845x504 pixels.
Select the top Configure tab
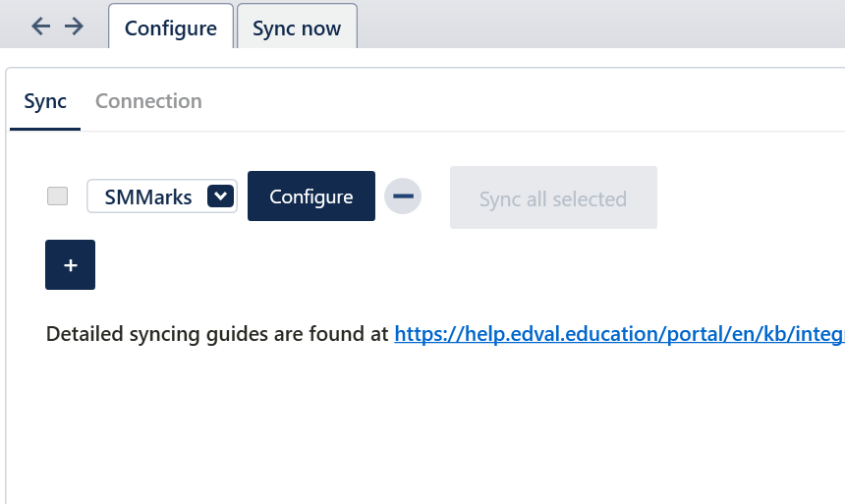point(171,28)
